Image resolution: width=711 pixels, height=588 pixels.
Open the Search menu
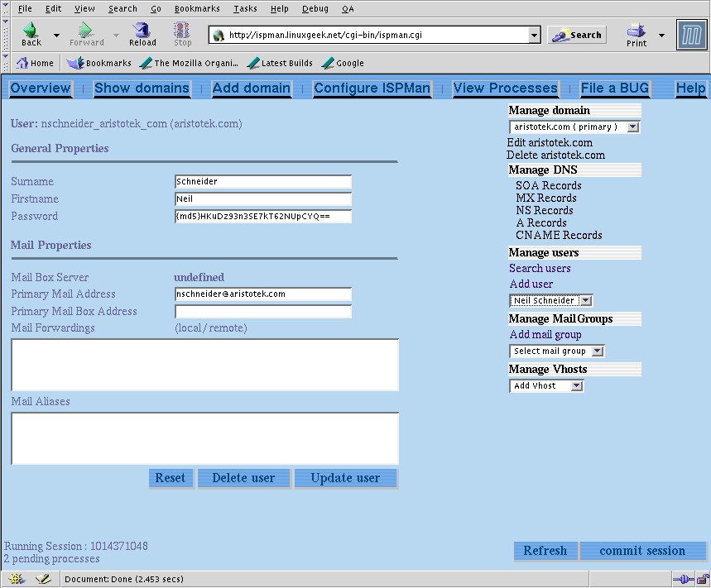click(123, 8)
